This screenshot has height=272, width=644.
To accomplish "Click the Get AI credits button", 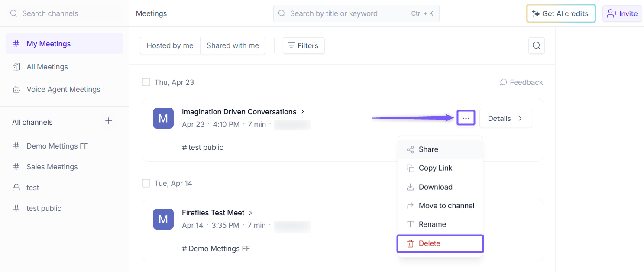I will coord(561,13).
